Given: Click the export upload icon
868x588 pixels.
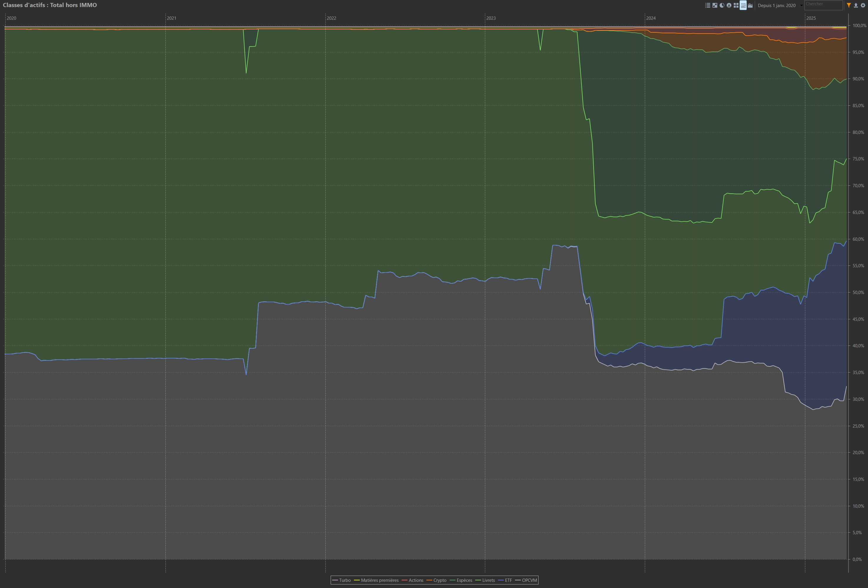Looking at the screenshot, I should (x=856, y=5).
